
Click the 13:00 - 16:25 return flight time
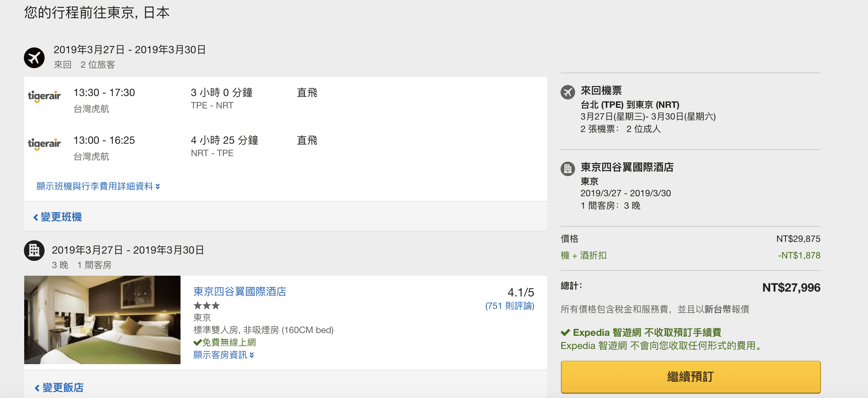pyautogui.click(x=104, y=140)
